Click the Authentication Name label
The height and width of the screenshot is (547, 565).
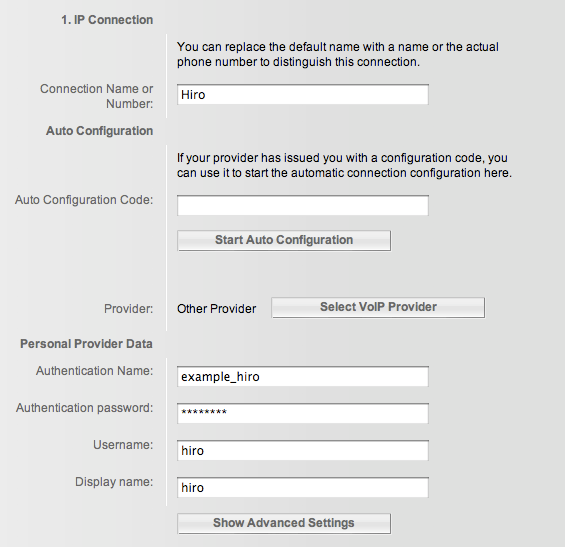click(94, 371)
